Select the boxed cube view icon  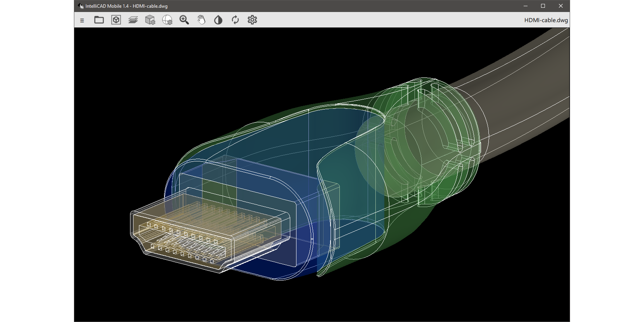click(x=116, y=20)
